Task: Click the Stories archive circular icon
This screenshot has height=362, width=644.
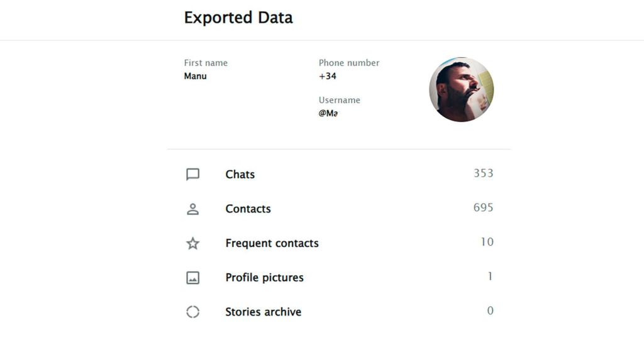Action: [193, 312]
